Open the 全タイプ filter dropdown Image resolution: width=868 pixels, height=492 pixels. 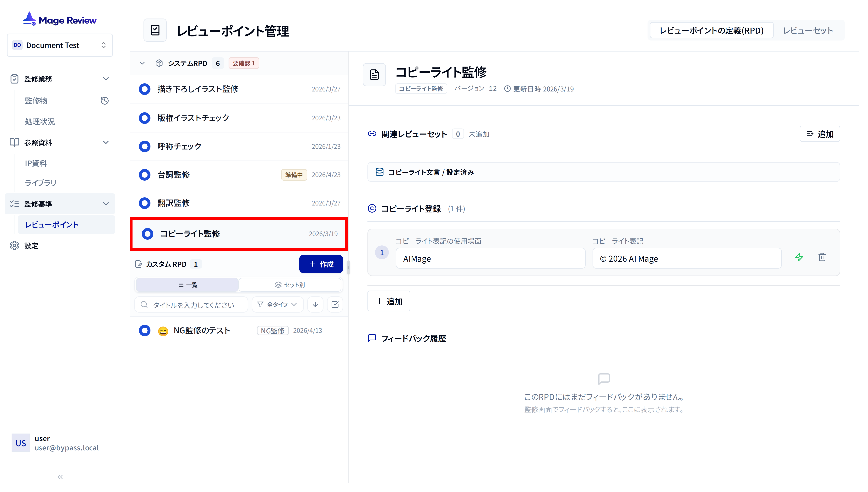point(278,304)
